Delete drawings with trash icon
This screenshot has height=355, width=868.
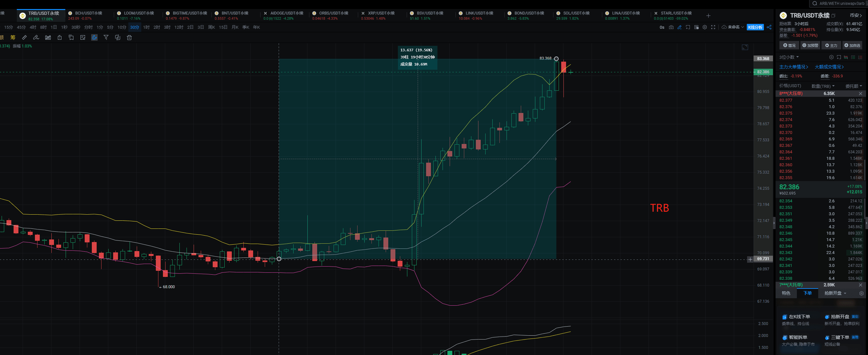[x=130, y=38]
